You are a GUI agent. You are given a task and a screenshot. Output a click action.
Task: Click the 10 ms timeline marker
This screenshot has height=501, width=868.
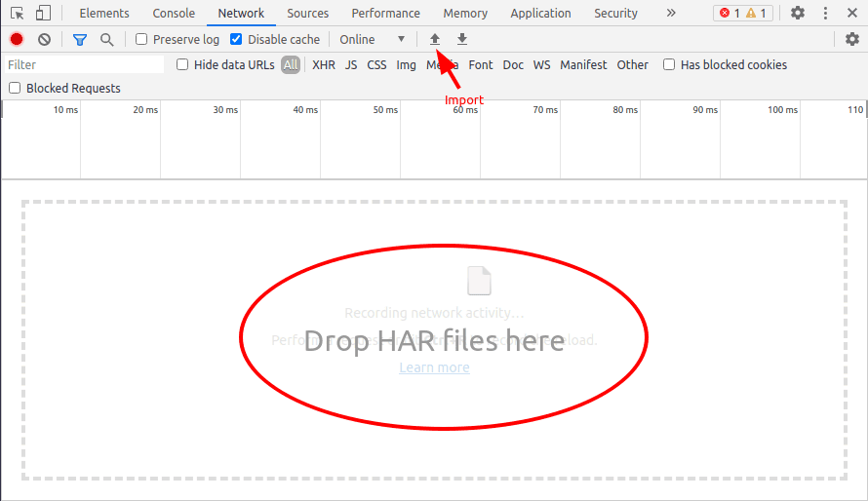click(x=66, y=110)
